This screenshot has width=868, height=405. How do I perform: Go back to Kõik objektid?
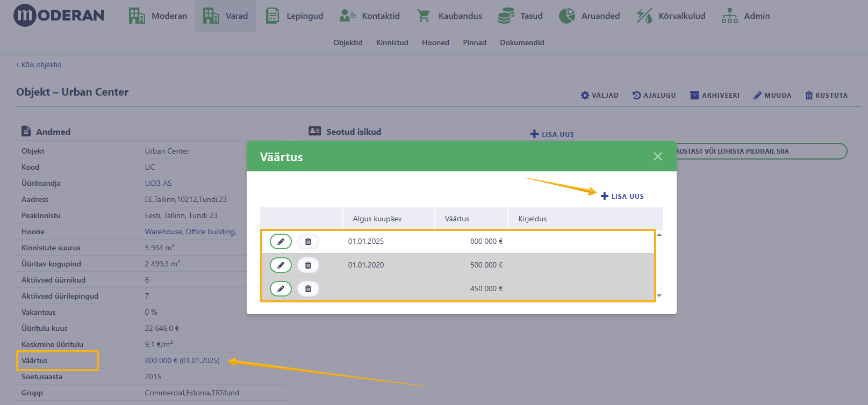tap(39, 64)
